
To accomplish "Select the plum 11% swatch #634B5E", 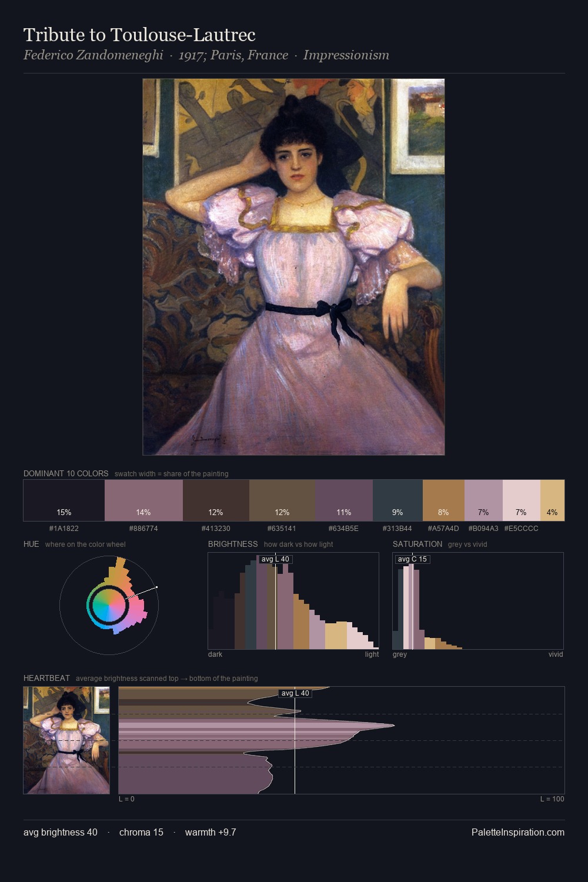I will 343,500.
